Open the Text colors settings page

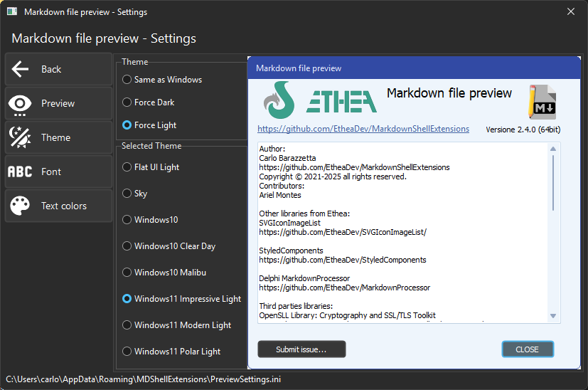(x=58, y=206)
